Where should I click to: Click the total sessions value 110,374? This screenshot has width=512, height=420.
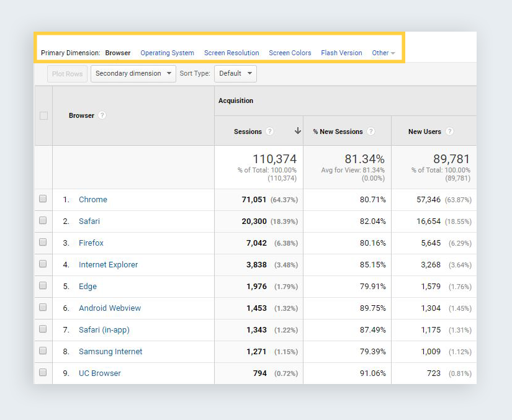pyautogui.click(x=274, y=159)
